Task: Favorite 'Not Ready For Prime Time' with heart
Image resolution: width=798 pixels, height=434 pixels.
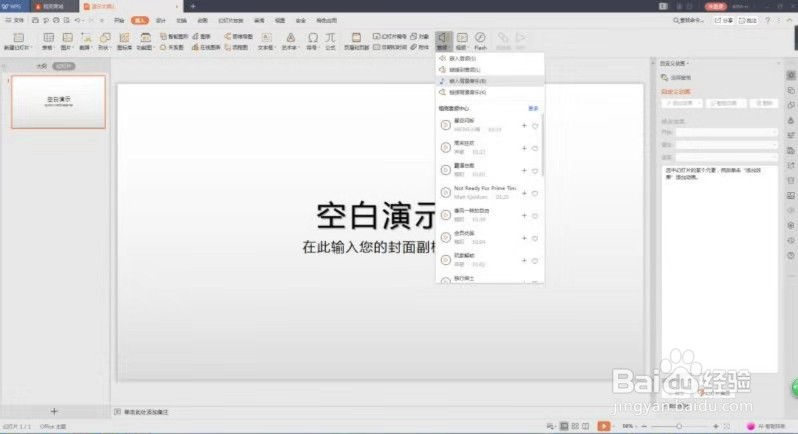Action: 535,193
